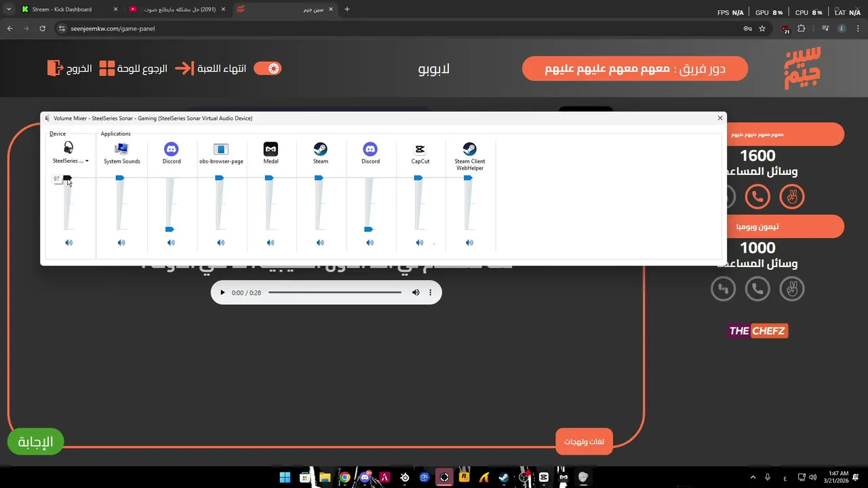Play the 0:28 audio clip
This screenshot has height=488, width=868.
(222, 293)
